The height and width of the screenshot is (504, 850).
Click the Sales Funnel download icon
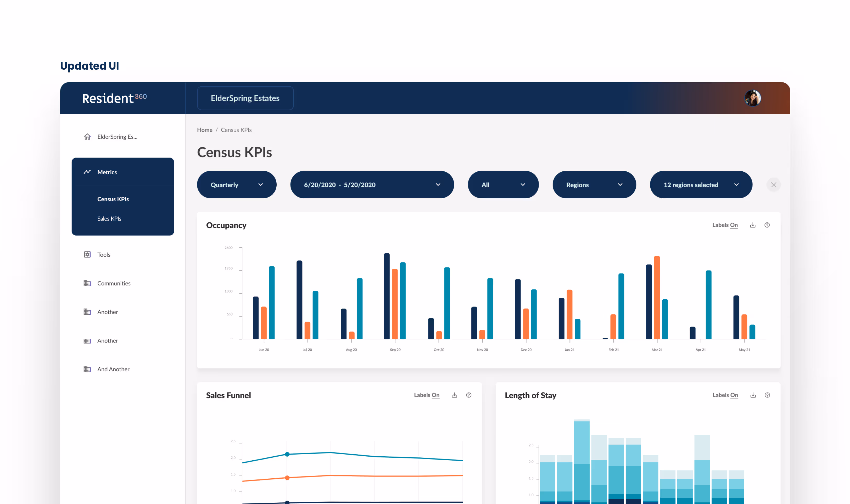click(454, 395)
